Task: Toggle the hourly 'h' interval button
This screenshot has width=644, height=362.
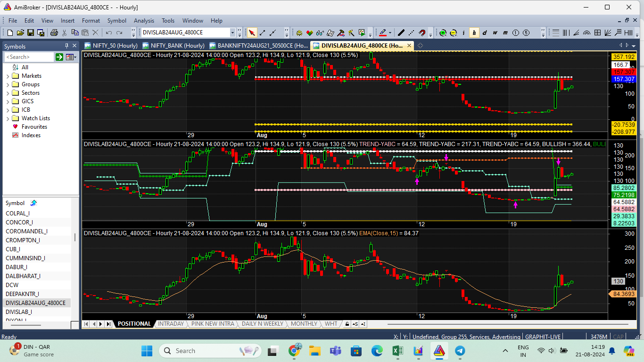Action: (474, 33)
